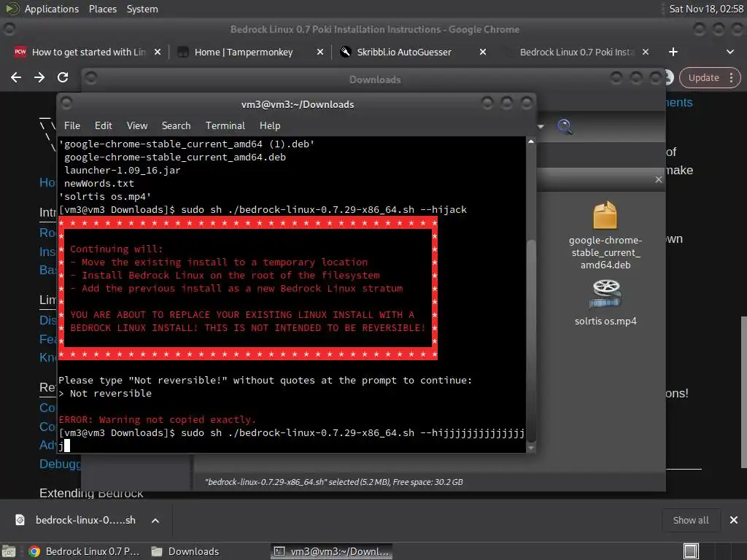Reload the Chrome page
Image resolution: width=747 pixels, height=560 pixels.
[63, 77]
